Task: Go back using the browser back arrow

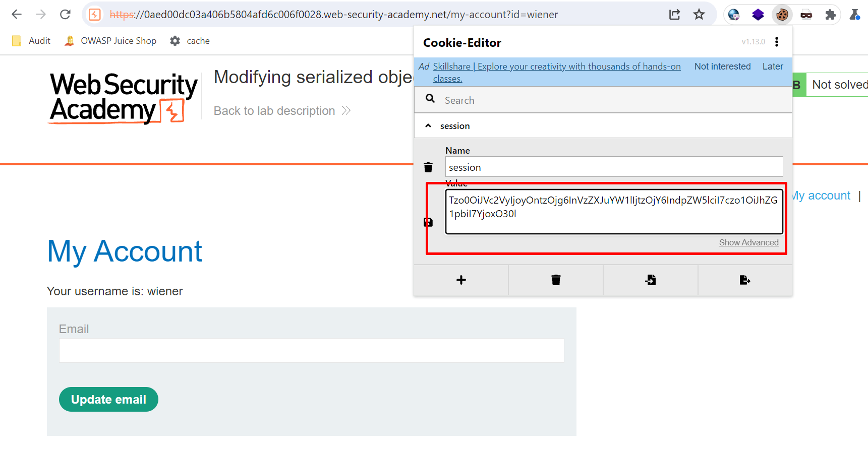Action: tap(17, 15)
